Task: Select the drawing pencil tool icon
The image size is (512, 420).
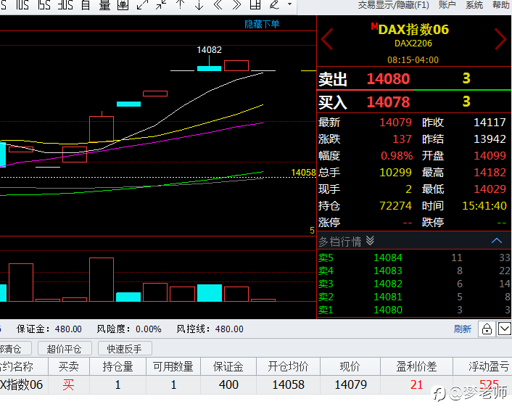Action: tap(274, 5)
